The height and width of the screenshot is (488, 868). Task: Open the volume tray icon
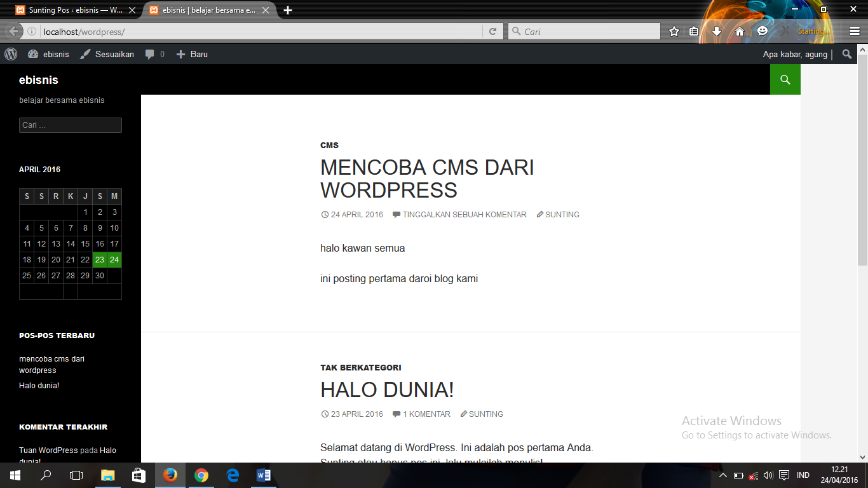tap(768, 475)
